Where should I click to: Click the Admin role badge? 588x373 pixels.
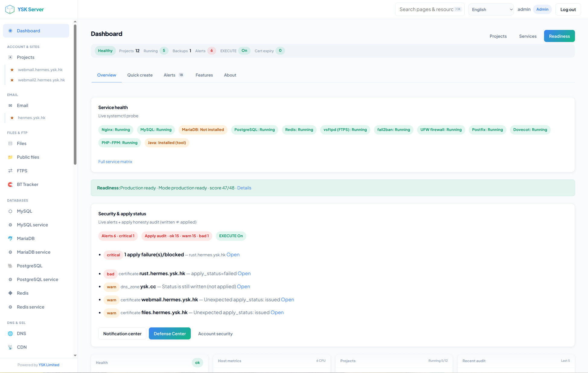[542, 9]
